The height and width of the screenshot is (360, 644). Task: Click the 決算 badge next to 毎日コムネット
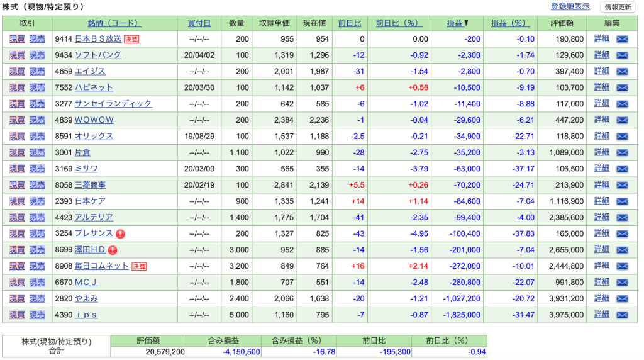[138, 266]
